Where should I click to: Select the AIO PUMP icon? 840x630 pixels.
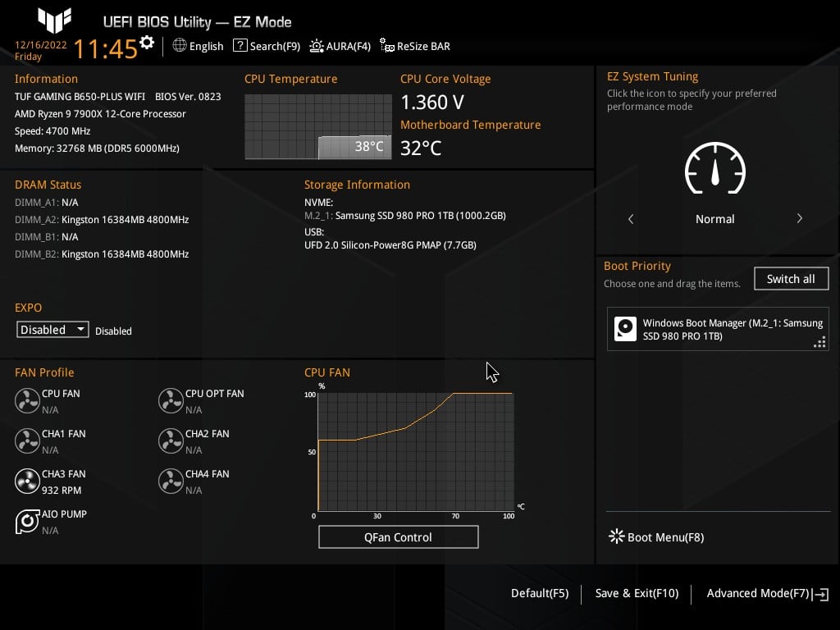[27, 521]
